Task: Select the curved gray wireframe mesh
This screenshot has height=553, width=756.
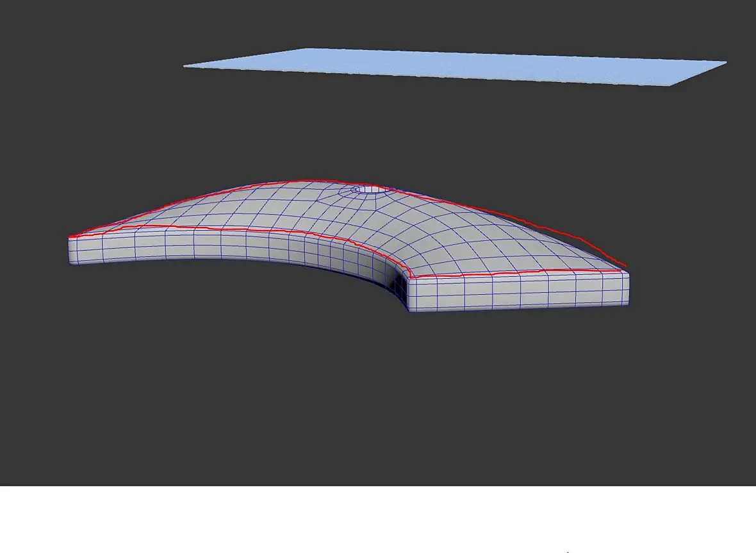Action: [x=349, y=246]
